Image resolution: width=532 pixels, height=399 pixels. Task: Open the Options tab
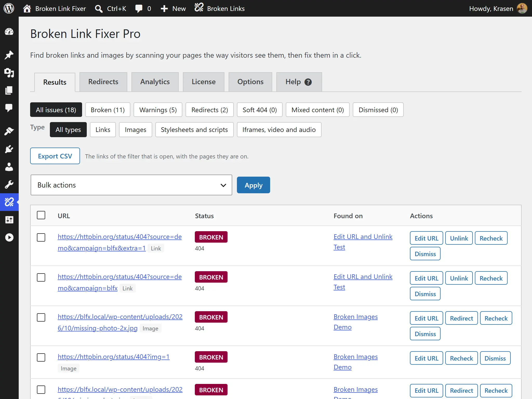[x=250, y=82]
